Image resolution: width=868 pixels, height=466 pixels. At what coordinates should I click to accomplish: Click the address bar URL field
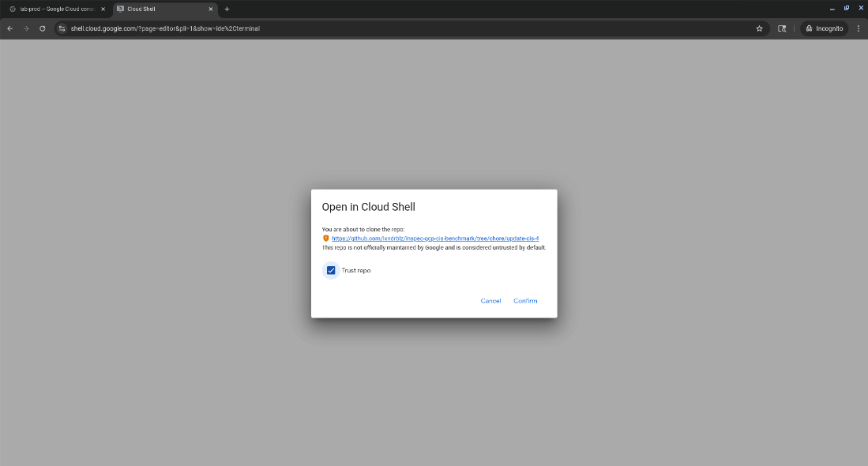[x=395, y=28]
